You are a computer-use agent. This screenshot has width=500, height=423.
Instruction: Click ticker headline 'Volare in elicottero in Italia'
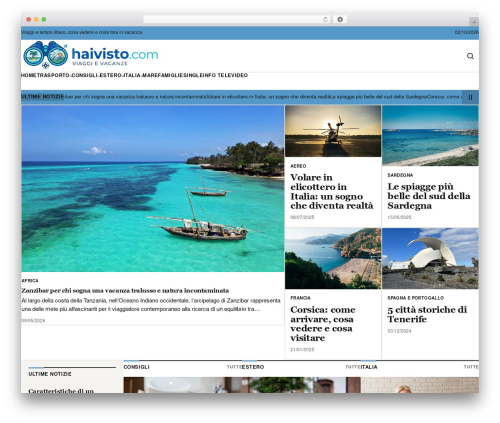269,97
